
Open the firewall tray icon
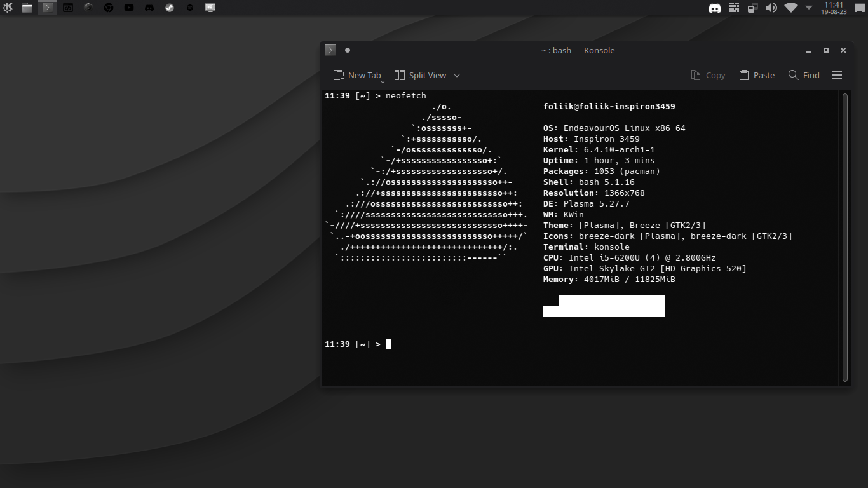click(734, 8)
